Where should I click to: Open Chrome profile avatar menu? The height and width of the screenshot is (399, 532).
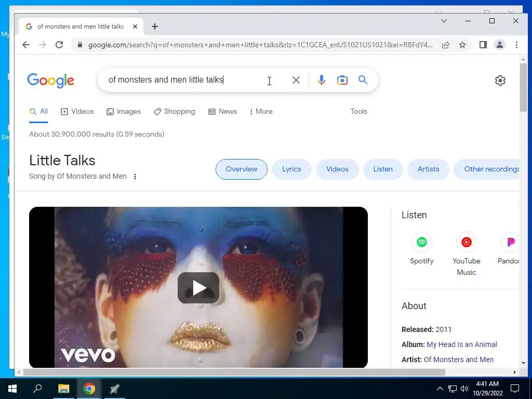point(499,45)
